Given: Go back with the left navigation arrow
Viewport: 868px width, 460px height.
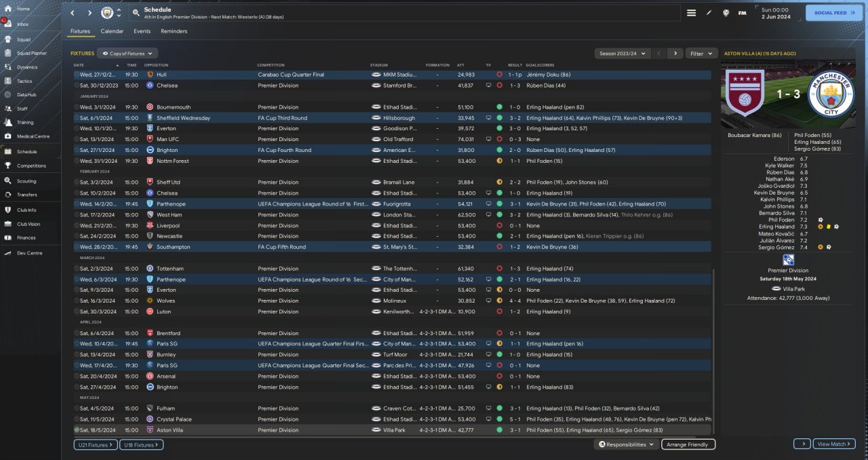Looking at the screenshot, I should [73, 13].
